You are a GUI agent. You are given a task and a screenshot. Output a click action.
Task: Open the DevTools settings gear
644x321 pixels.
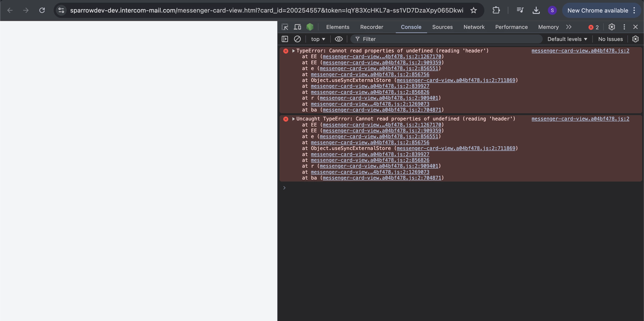(x=612, y=27)
